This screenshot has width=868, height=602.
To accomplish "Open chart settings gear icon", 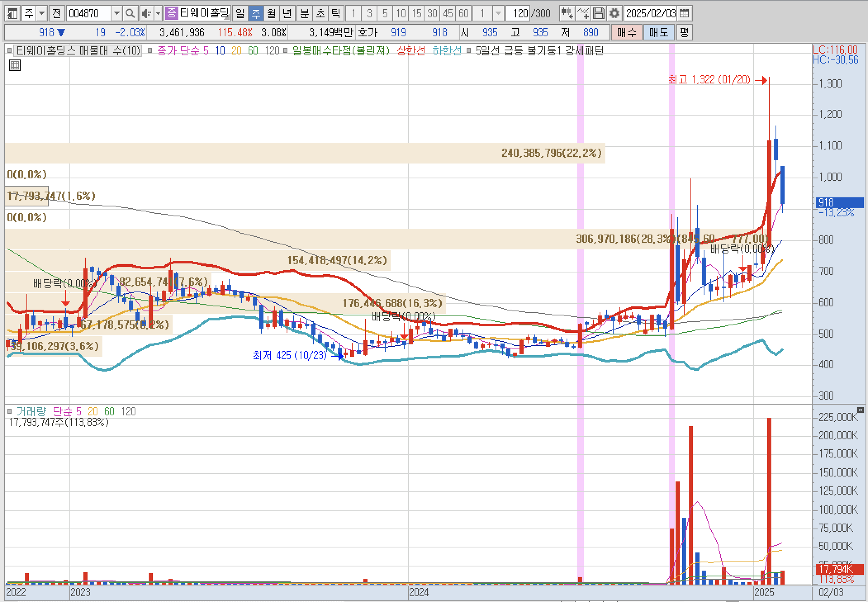I will pyautogui.click(x=614, y=14).
